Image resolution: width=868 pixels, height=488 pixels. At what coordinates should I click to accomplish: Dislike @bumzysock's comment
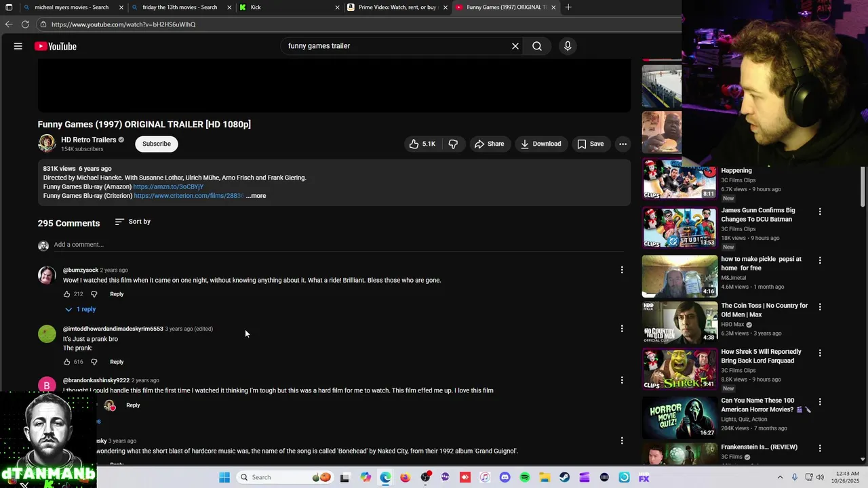pyautogui.click(x=94, y=294)
